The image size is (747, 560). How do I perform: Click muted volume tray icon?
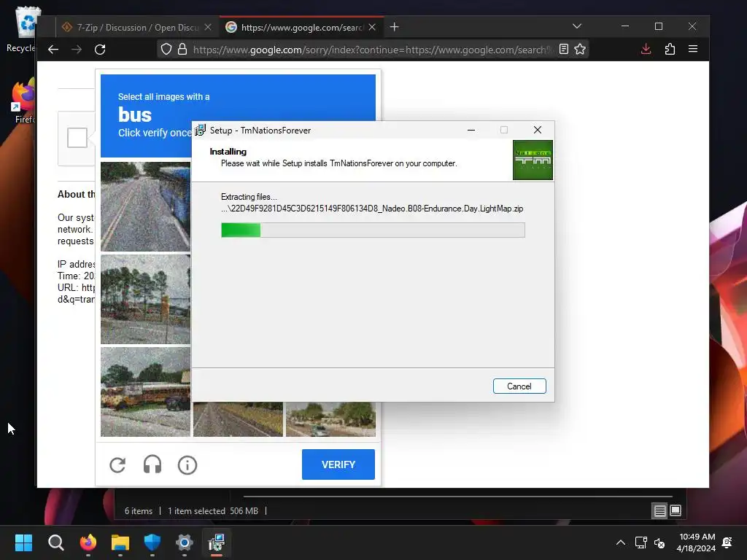point(659,542)
